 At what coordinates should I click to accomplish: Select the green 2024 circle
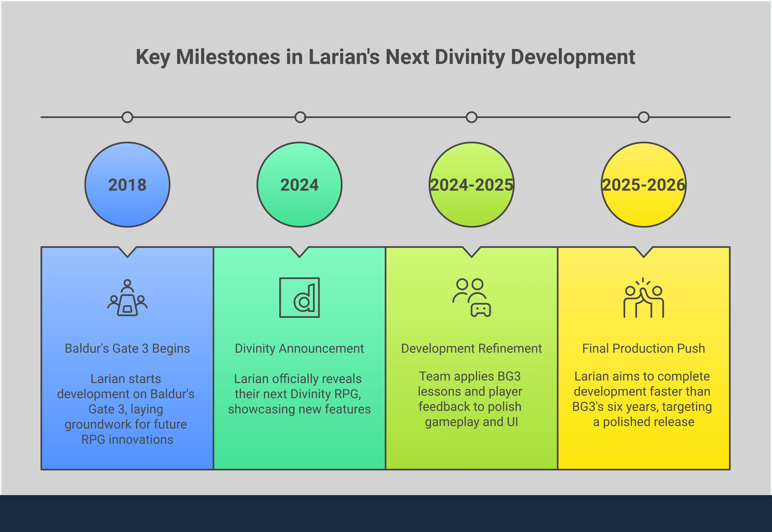point(299,185)
